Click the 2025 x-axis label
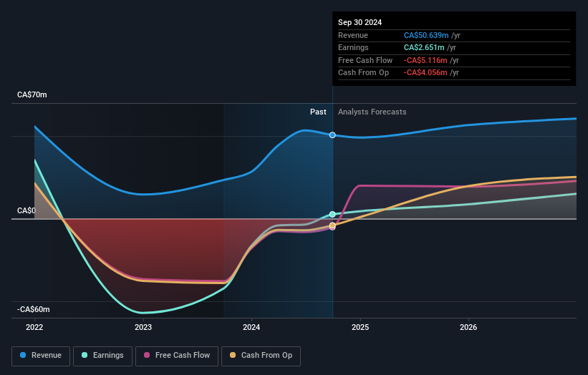 point(360,327)
